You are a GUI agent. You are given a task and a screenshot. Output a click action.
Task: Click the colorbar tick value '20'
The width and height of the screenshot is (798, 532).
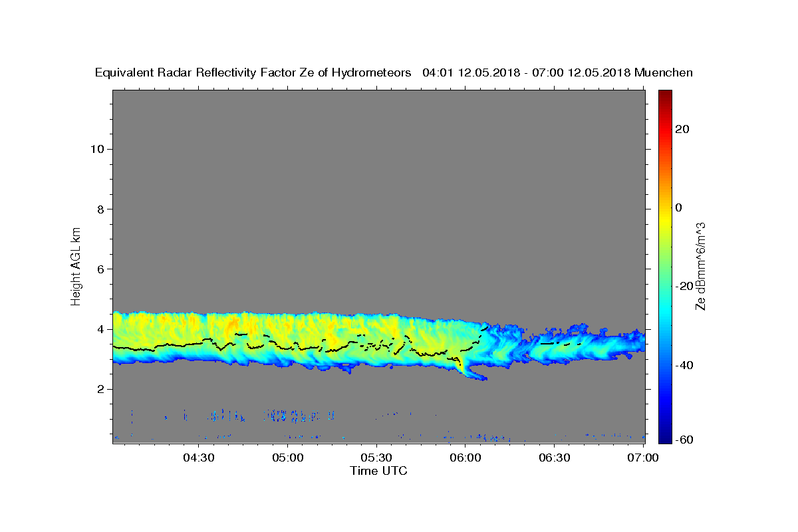pos(682,129)
